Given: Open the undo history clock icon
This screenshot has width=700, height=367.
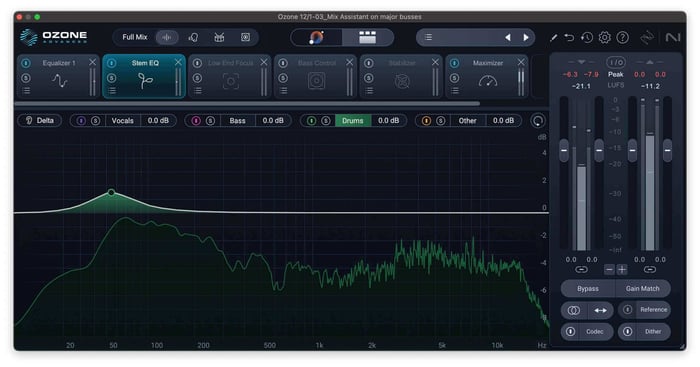Looking at the screenshot, I should pyautogui.click(x=587, y=38).
